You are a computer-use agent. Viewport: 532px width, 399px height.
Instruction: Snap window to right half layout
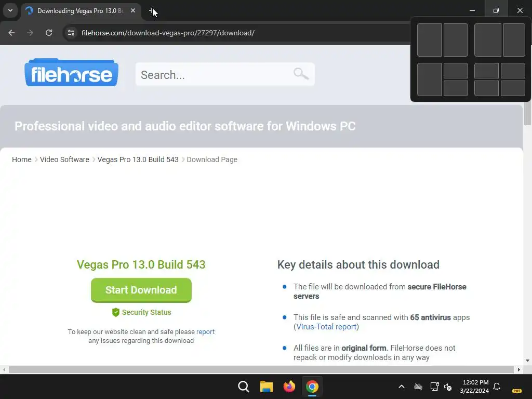click(x=456, y=40)
